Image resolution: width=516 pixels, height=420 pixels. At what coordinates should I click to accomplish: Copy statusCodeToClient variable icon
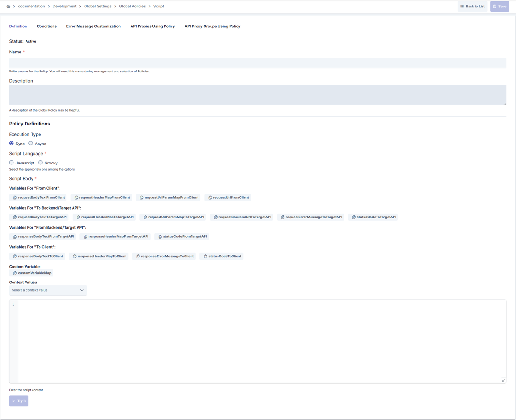(205, 256)
